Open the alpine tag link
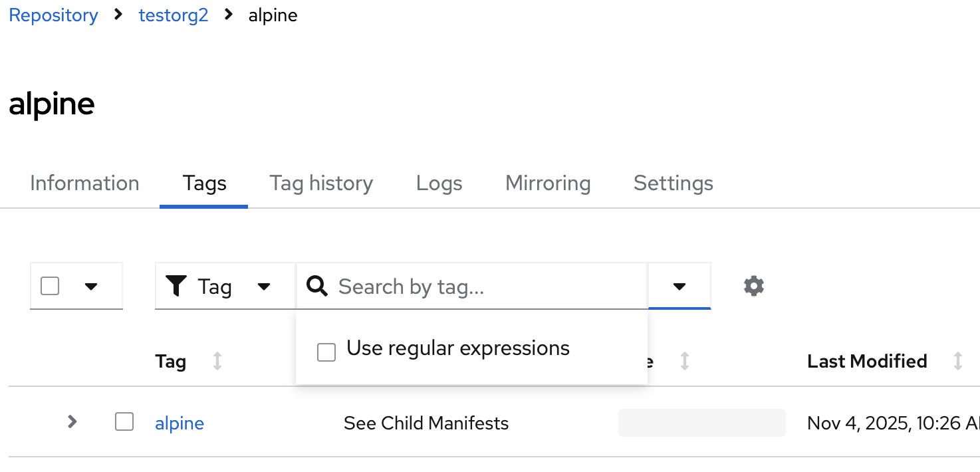The image size is (980, 472). tap(180, 423)
